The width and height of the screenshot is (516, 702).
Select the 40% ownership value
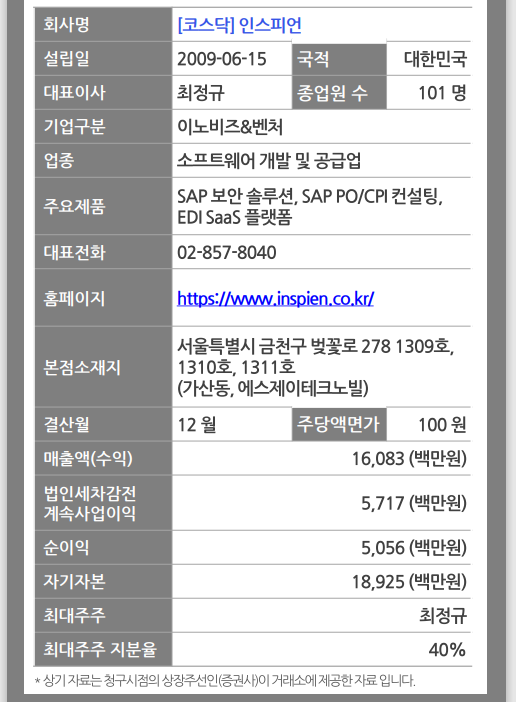[447, 650]
